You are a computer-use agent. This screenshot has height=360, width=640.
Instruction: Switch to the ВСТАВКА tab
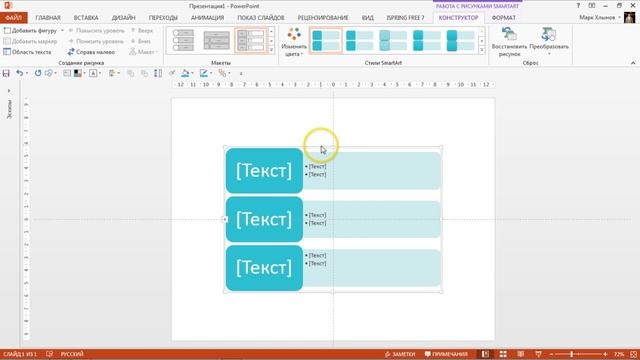tap(86, 18)
